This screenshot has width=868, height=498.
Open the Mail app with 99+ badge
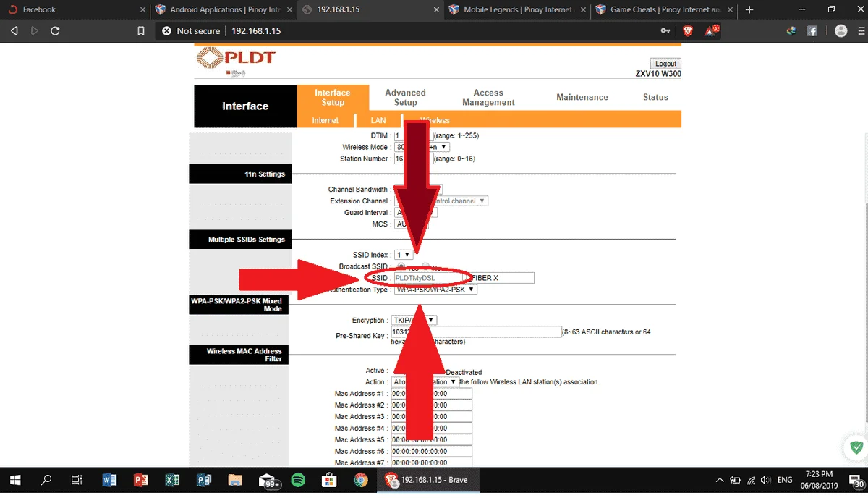pos(269,480)
